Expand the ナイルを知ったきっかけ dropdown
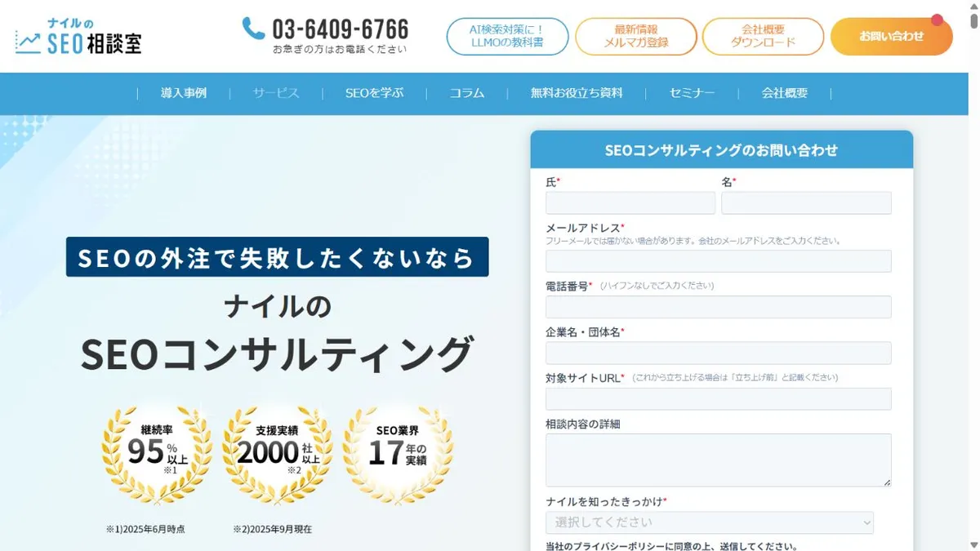The width and height of the screenshot is (980, 551). point(710,522)
